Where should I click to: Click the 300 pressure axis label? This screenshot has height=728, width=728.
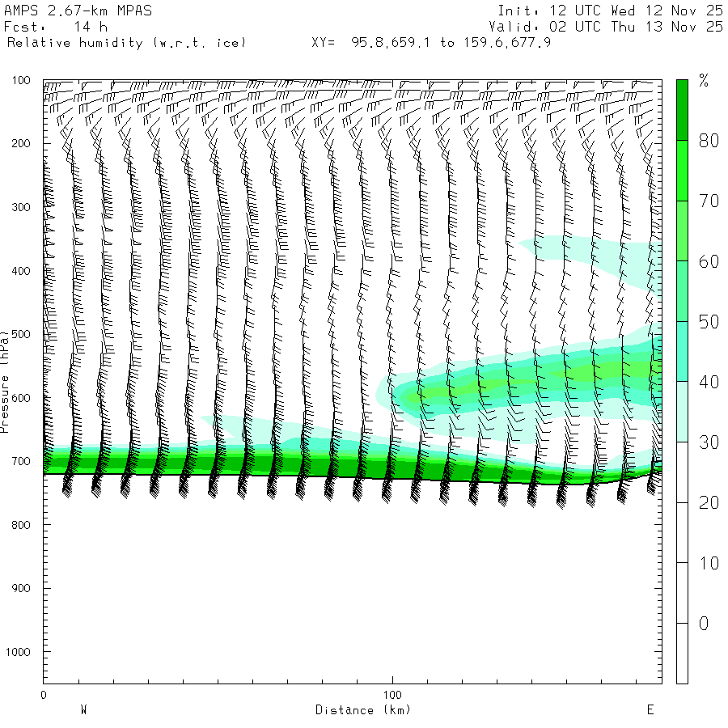point(21,206)
